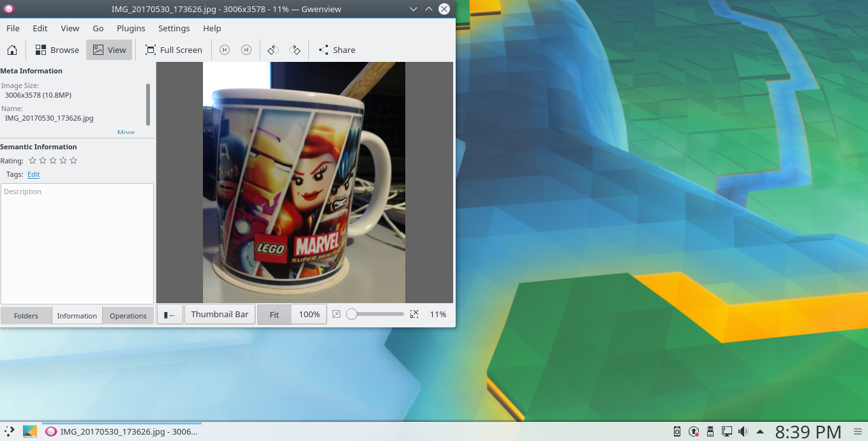
Task: Open the Share menu
Action: 337,50
